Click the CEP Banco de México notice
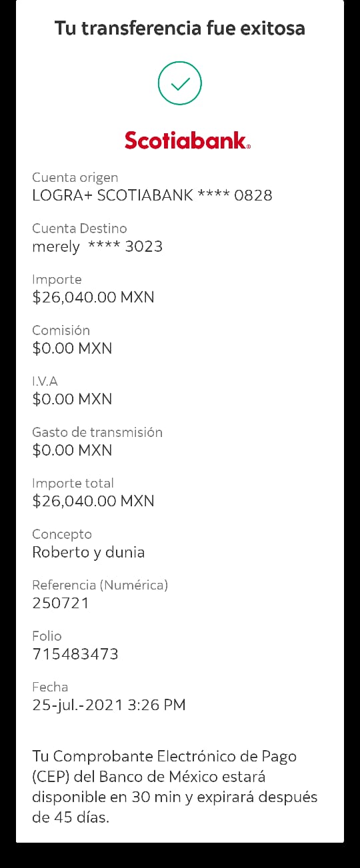This screenshot has width=360, height=868. pos(175,787)
